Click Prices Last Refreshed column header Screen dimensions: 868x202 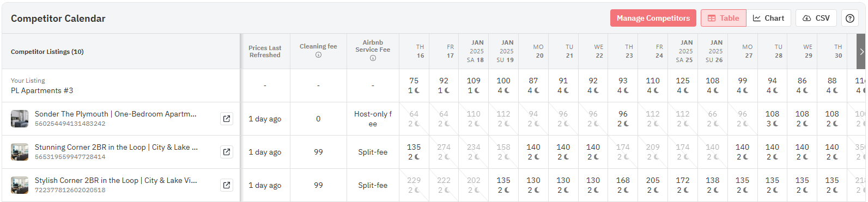(265, 51)
